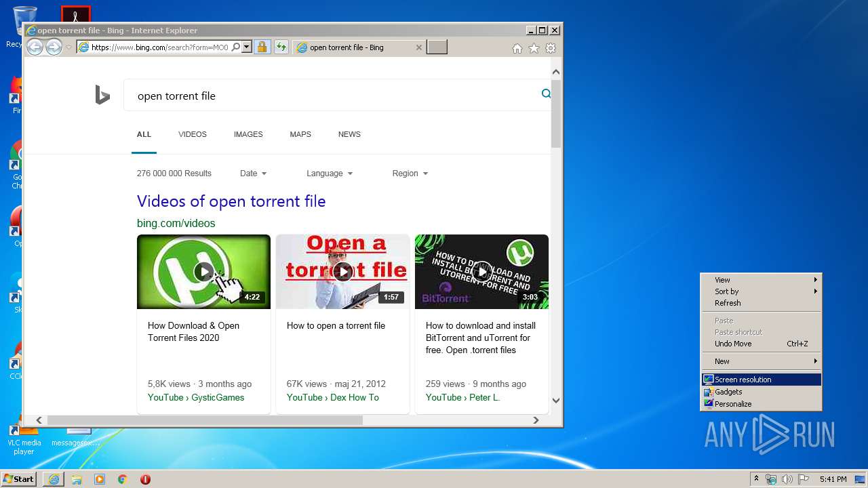Click 'YouTube › Peter L.' source text
Screen dimensions: 868x488
click(462, 397)
